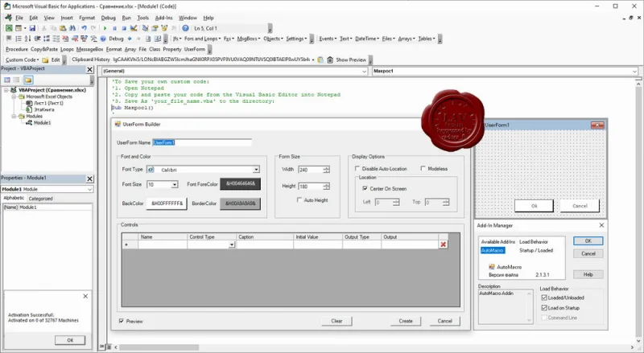Image resolution: width=644 pixels, height=353 pixels.
Task: Select Module1 in the project tree
Action: pos(42,123)
